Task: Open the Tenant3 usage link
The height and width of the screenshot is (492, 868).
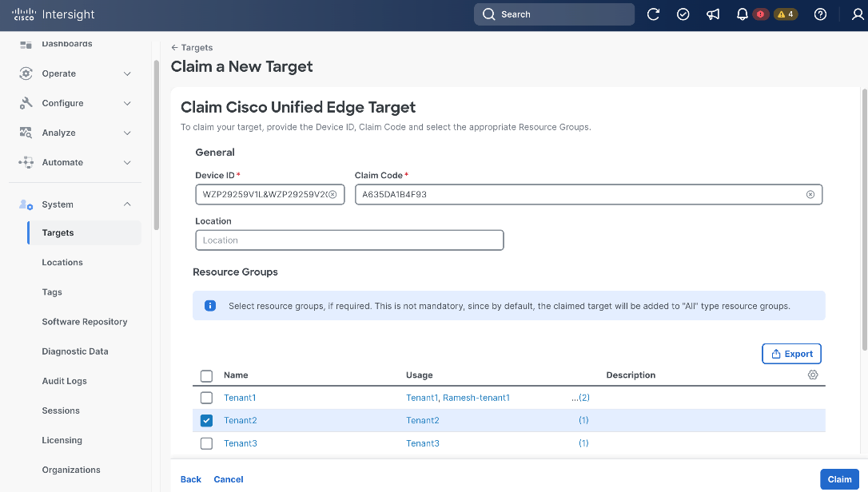Action: [x=422, y=443]
